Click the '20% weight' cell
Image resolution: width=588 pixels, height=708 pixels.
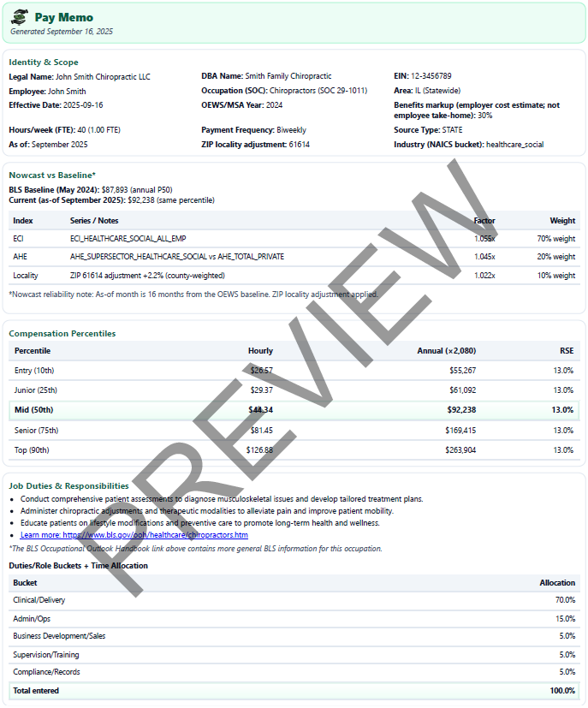(x=556, y=257)
